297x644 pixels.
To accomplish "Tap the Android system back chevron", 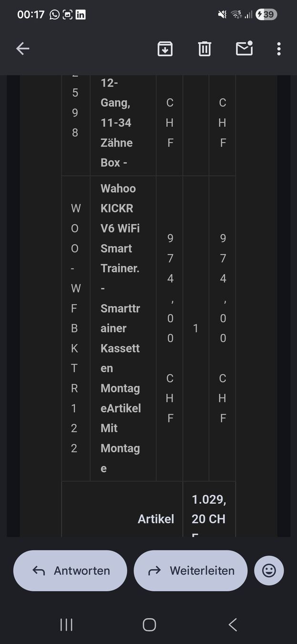I will point(233,624).
